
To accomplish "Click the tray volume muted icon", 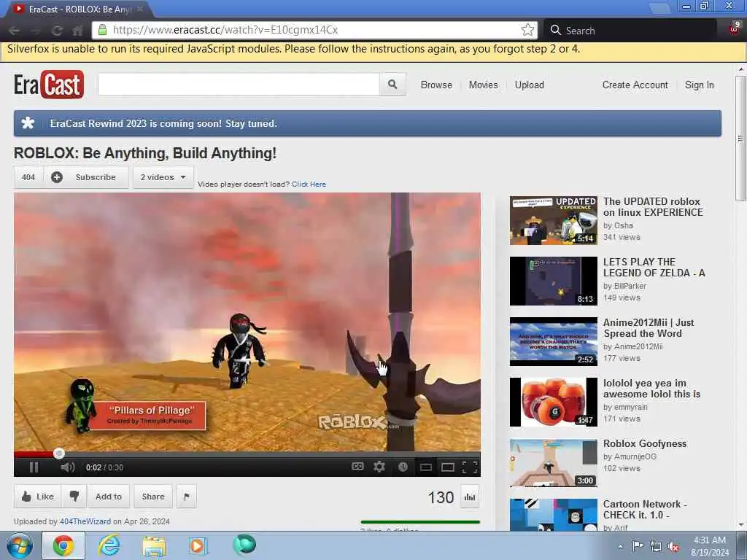I will point(673,546).
